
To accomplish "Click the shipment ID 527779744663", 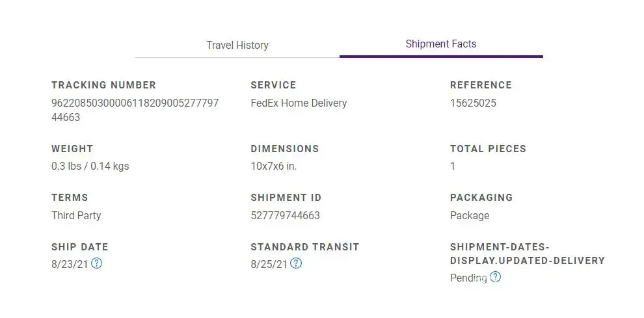I will (285, 215).
